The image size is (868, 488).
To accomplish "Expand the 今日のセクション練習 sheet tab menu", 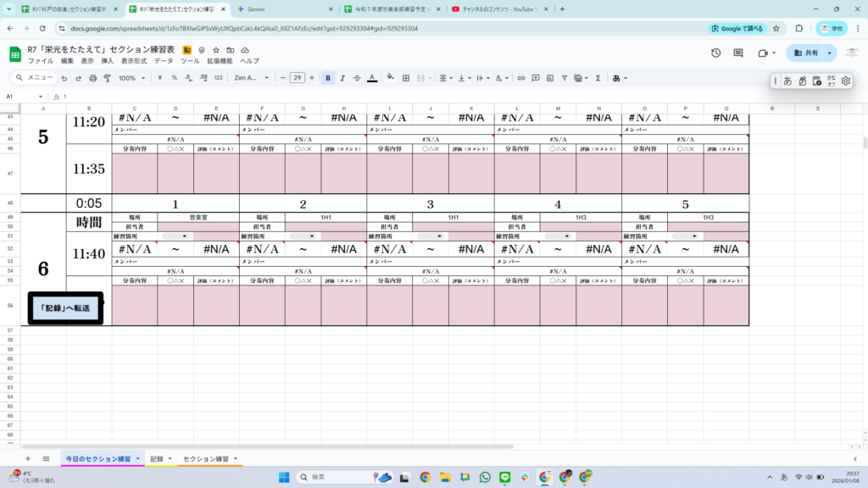I will pyautogui.click(x=137, y=458).
